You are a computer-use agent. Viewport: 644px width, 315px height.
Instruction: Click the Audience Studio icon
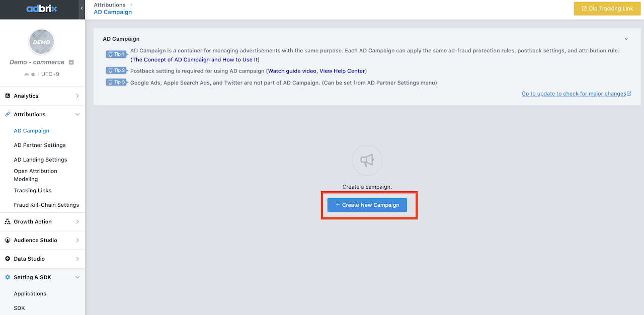pyautogui.click(x=8, y=240)
